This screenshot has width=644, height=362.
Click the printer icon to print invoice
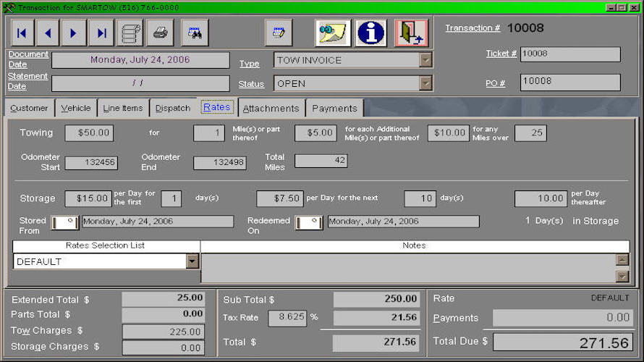pos(160,33)
